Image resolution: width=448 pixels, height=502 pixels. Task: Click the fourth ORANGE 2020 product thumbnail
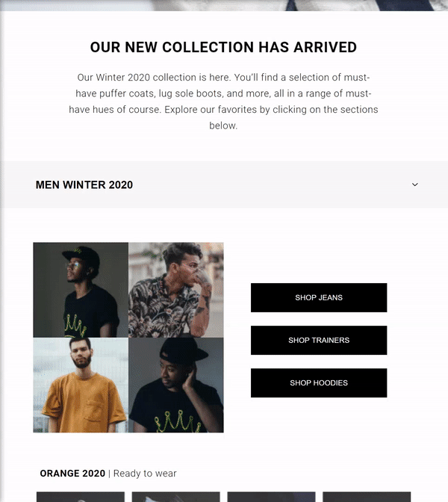[x=367, y=497]
